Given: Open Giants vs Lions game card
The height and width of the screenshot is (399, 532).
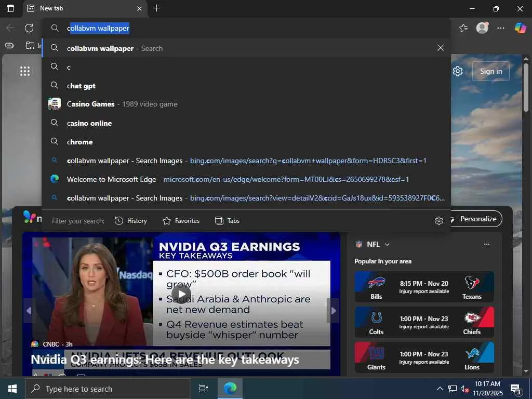Looking at the screenshot, I should tap(424, 357).
